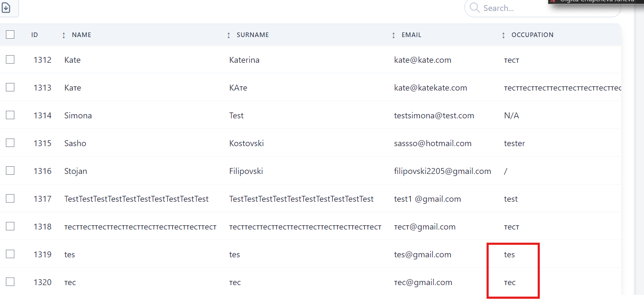Viewport: 644px width, 299px height.
Task: Check the row checkbox for ID 1312
Action: click(x=10, y=60)
